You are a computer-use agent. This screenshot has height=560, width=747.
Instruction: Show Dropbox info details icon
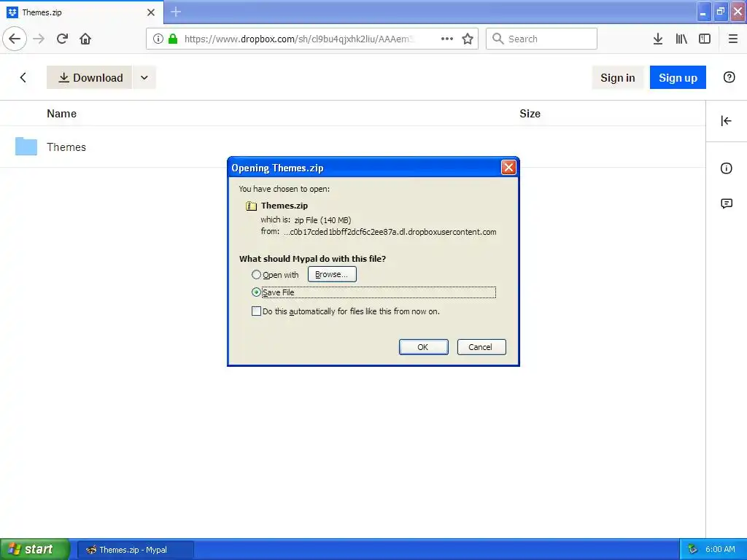(x=726, y=168)
